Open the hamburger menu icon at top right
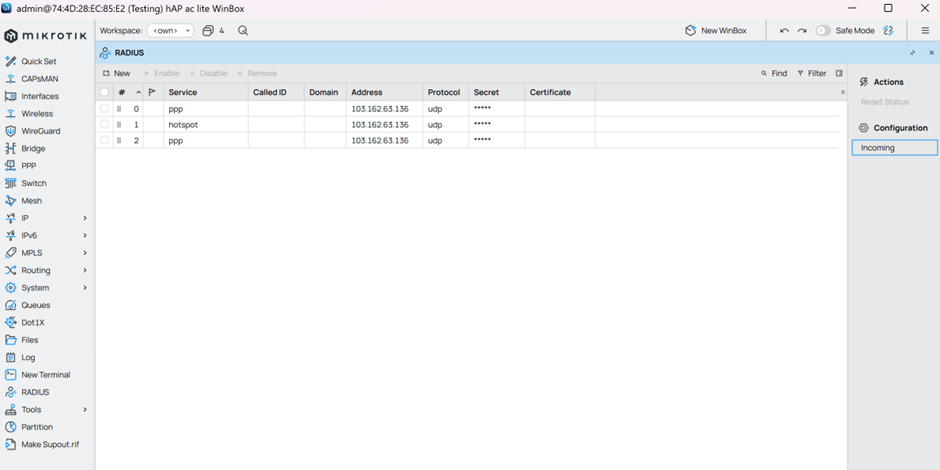This screenshot has width=940, height=470. [925, 31]
